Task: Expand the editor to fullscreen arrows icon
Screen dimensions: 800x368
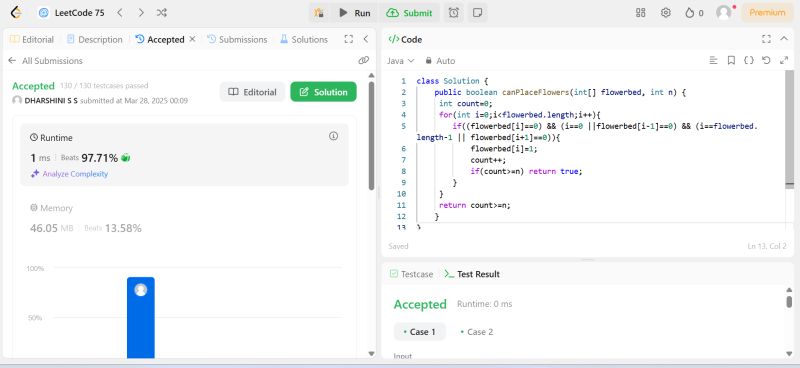Action: click(x=784, y=60)
